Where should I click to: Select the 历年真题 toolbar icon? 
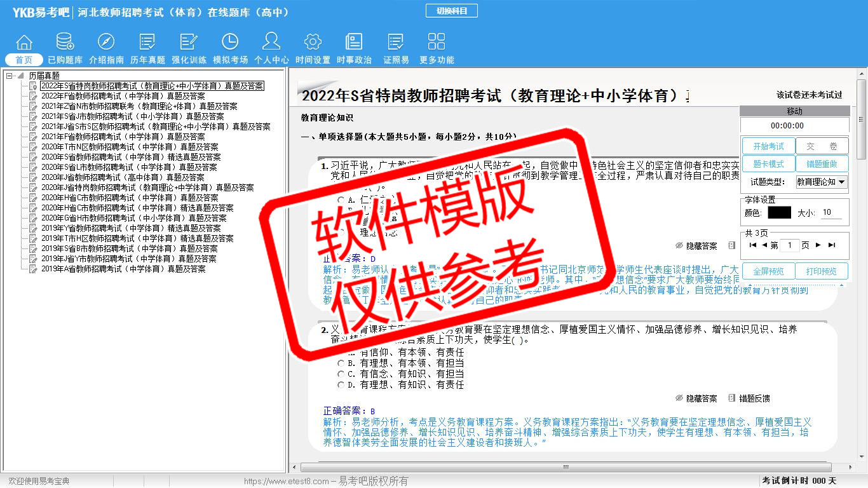(147, 43)
